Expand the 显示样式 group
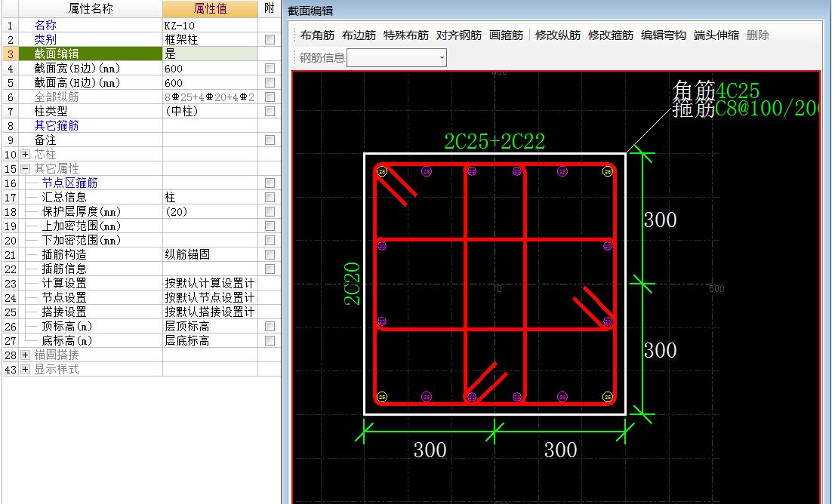835x504 pixels. pyautogui.click(x=25, y=369)
